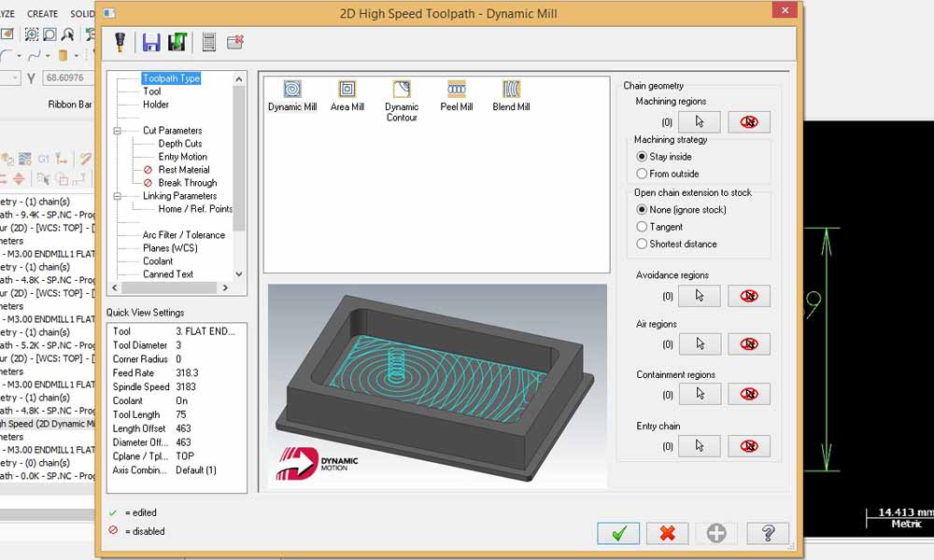
Task: Click the plus apply button
Action: point(716,533)
